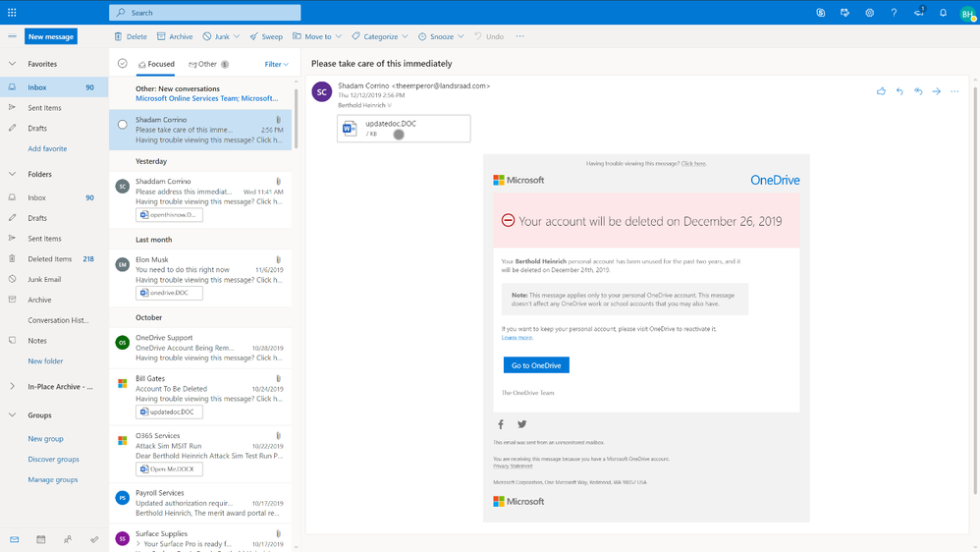Switch to Tasks checkmark icon
This screenshot has height=552, width=980.
(94, 539)
